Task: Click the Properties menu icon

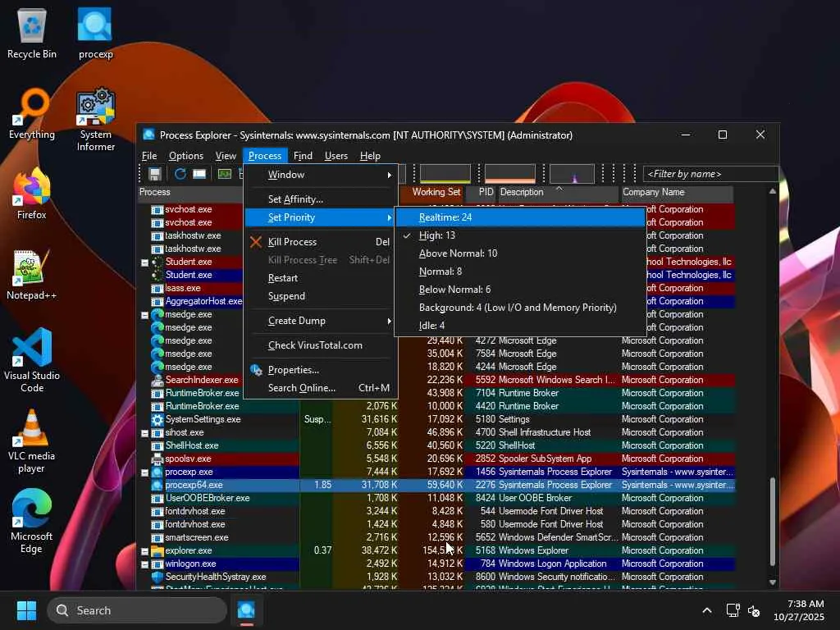Action: [256, 370]
